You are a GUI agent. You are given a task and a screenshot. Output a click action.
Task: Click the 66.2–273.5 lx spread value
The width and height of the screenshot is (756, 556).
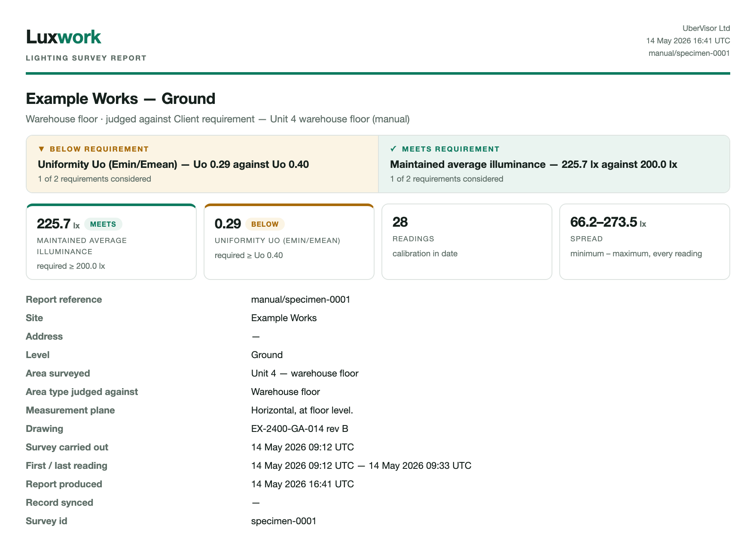608,222
